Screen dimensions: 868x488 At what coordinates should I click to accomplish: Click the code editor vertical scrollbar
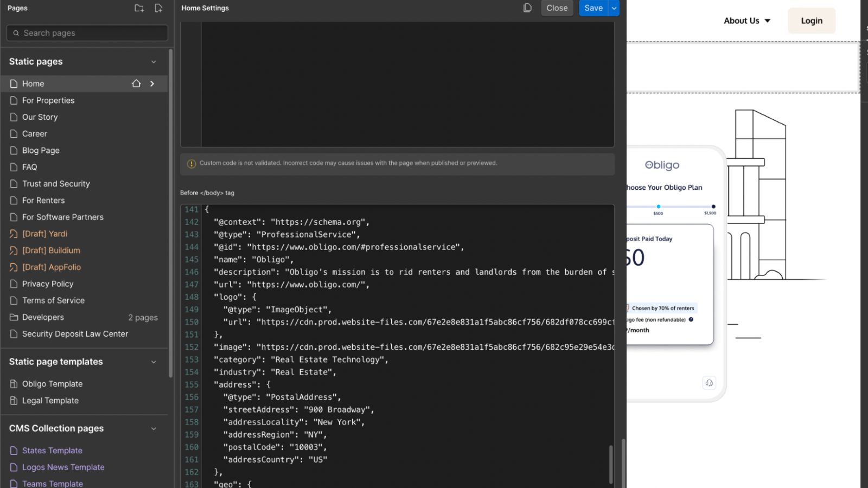[611, 464]
